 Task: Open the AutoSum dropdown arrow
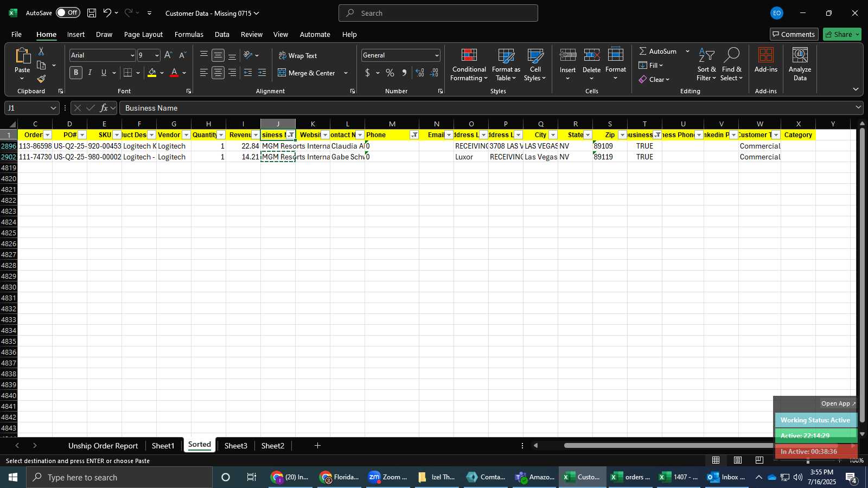pyautogui.click(x=687, y=51)
